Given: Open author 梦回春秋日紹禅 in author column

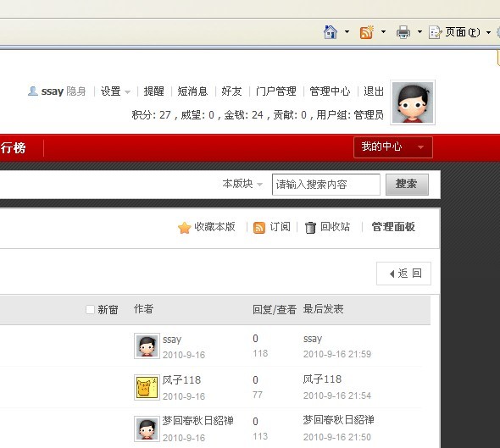Looking at the screenshot, I should coord(198,421).
